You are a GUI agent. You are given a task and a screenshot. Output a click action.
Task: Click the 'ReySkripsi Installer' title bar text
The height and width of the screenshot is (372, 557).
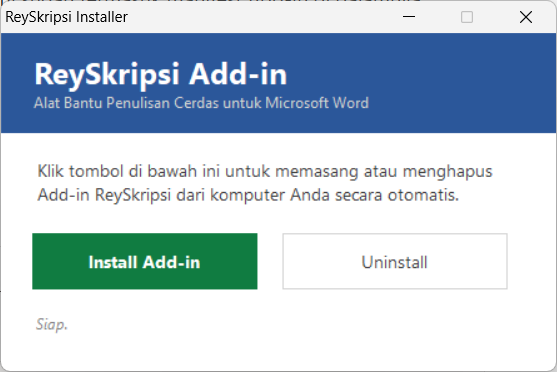coord(66,17)
